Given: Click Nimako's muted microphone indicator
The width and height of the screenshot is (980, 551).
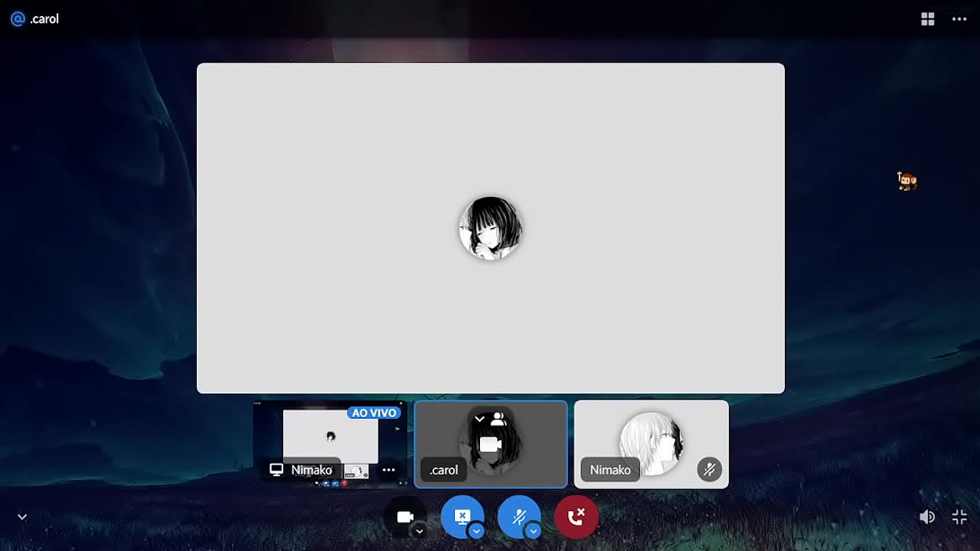Looking at the screenshot, I should 709,469.
